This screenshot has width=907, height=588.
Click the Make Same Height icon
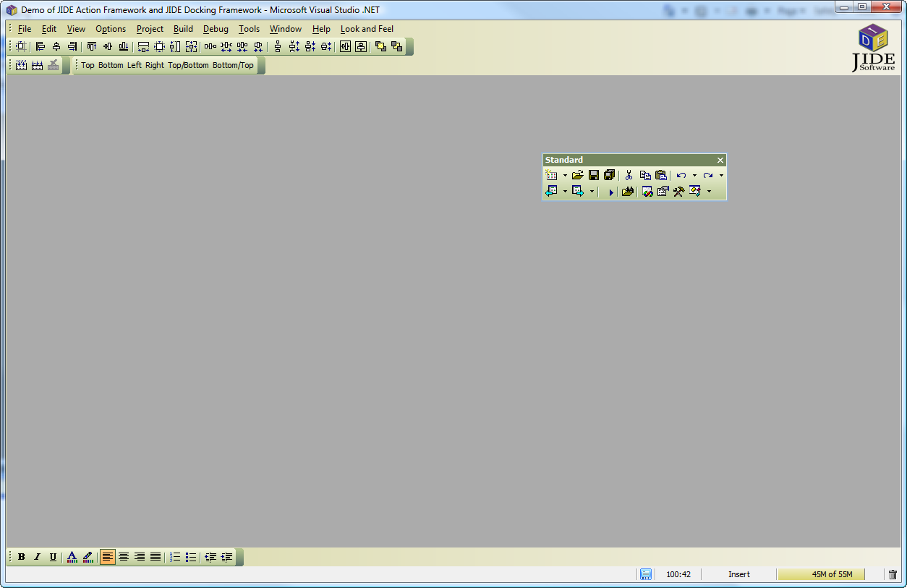pyautogui.click(x=175, y=46)
